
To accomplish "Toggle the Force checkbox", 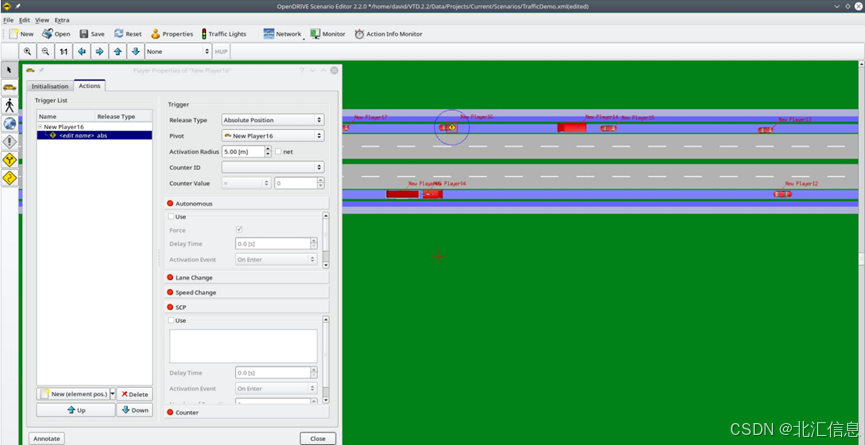I will click(x=239, y=229).
